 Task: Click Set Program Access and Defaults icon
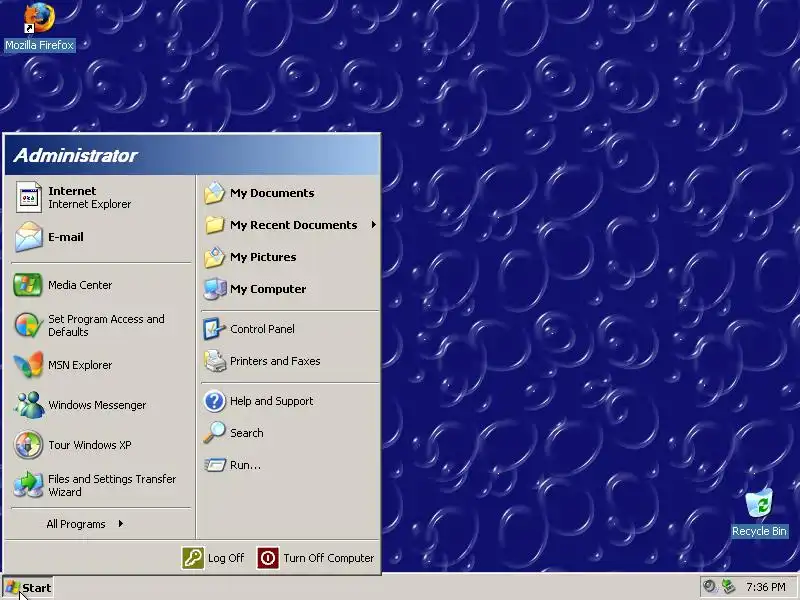coord(28,325)
